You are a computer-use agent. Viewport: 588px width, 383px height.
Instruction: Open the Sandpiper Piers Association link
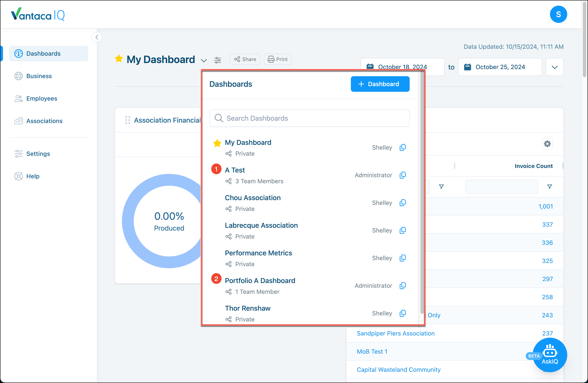click(396, 333)
